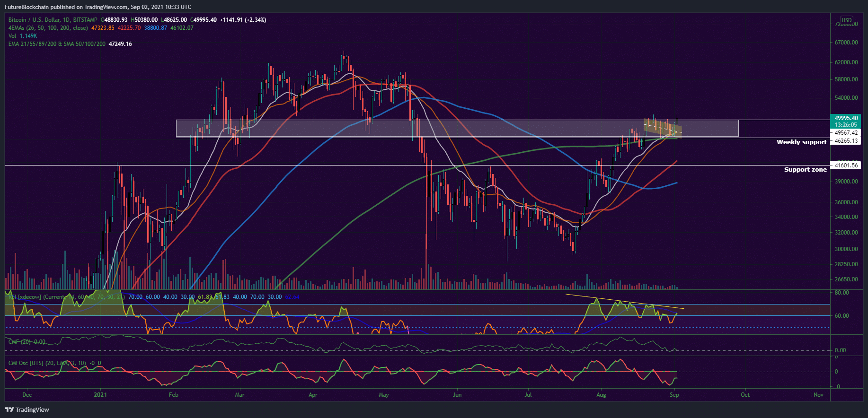The image size is (868, 418).
Task: Click the 62.64 RSI value in legend
Action: (292, 297)
